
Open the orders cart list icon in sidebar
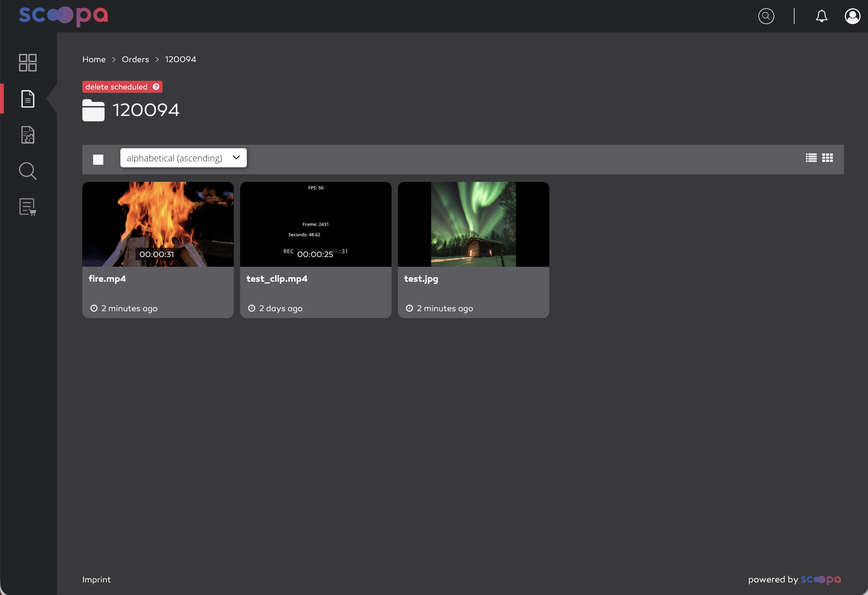point(28,207)
